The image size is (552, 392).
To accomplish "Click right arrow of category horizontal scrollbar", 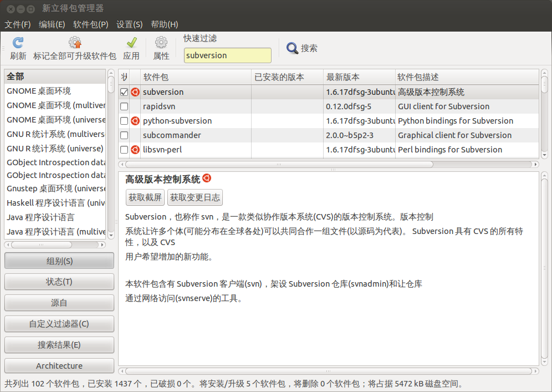I will 102,245.
